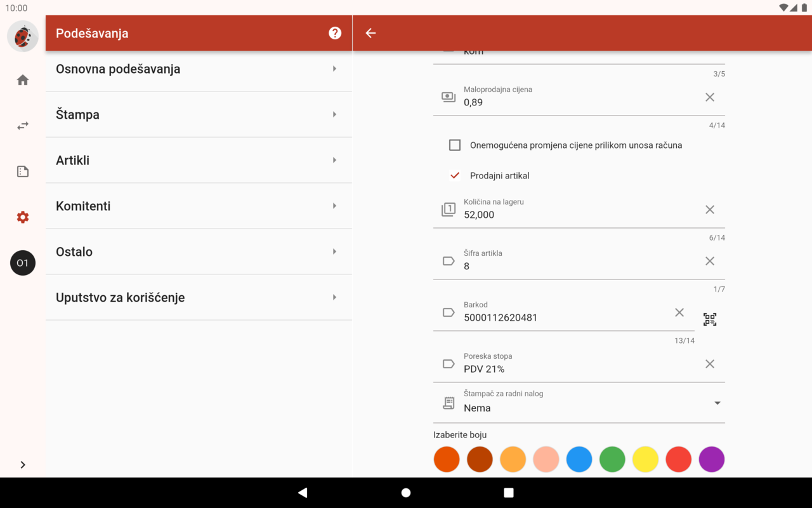The image size is (812, 508).
Task: Tap the Android recent apps square
Action: 509,493
